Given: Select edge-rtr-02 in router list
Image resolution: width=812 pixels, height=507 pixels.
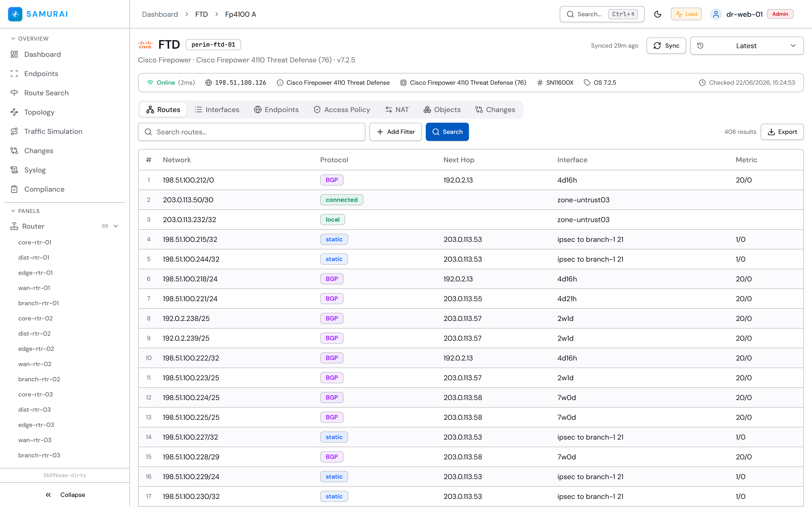Looking at the screenshot, I should [x=36, y=349].
